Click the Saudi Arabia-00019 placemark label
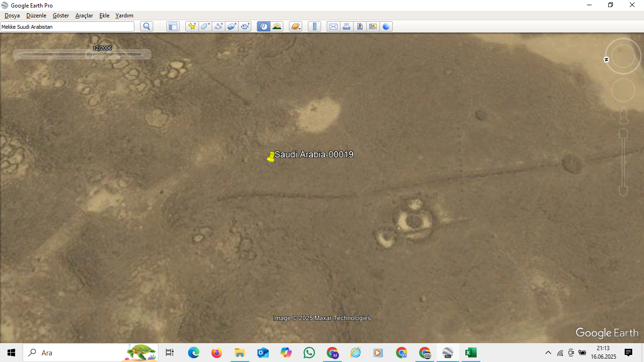Screen dimensions: 644x362 (314, 154)
